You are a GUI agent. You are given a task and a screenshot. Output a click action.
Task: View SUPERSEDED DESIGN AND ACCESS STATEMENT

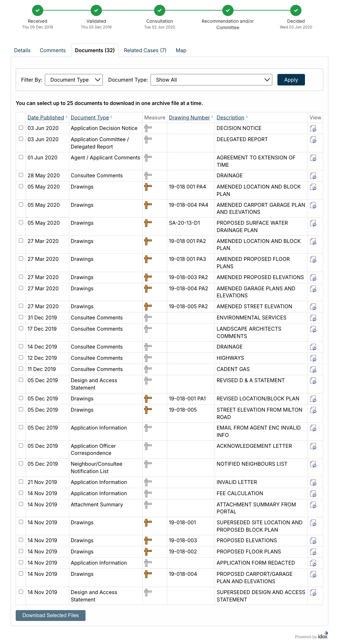click(313, 593)
